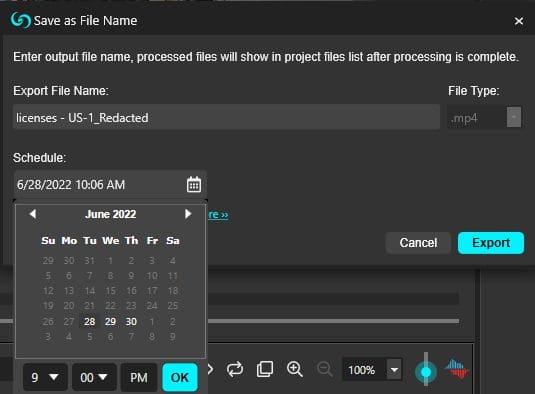
Task: Click the disabled zoom out magnifier icon
Action: [x=325, y=369]
